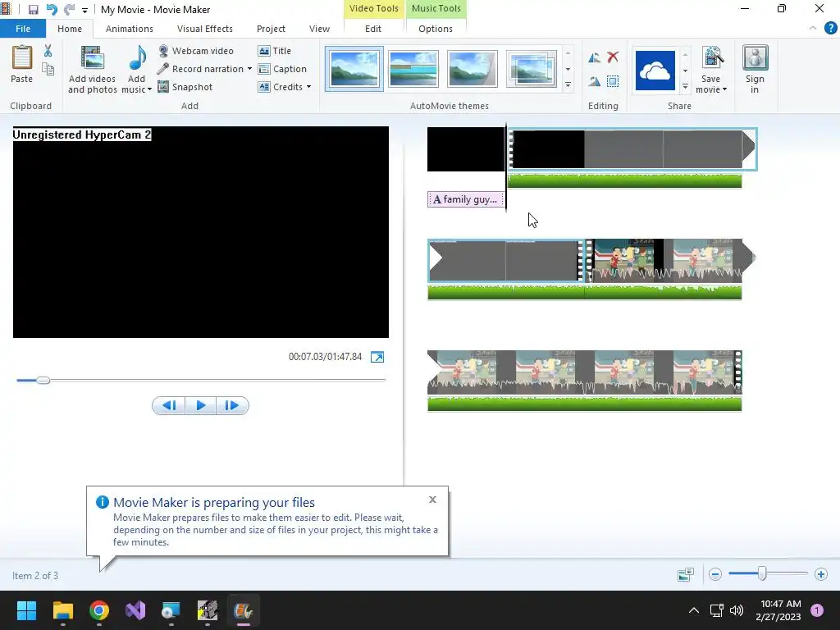Open the View tab
This screenshot has width=840, height=630.
(x=319, y=29)
